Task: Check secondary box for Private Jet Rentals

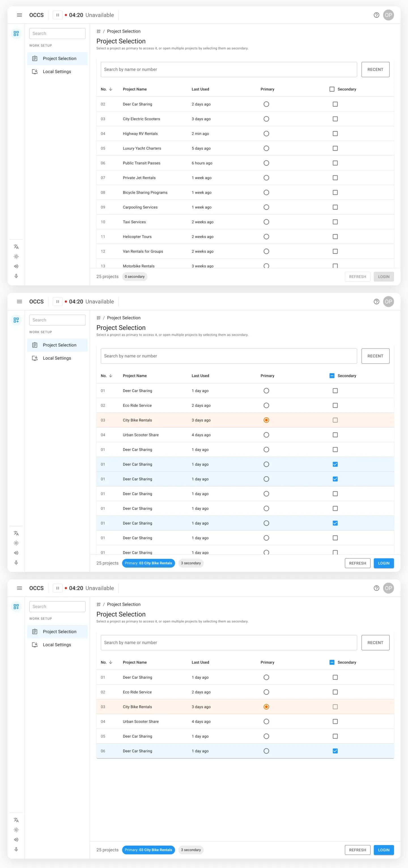Action: pos(335,178)
